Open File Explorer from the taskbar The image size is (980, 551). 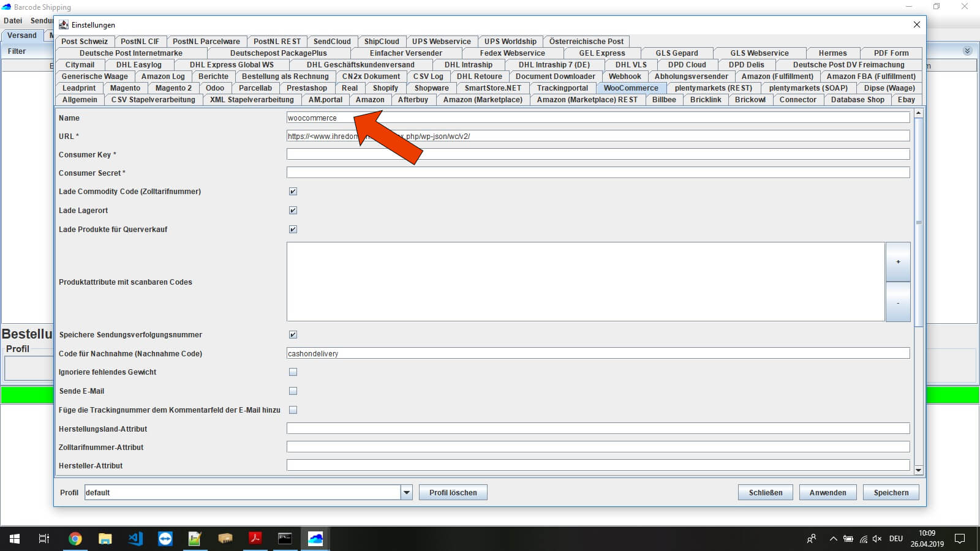(x=105, y=539)
